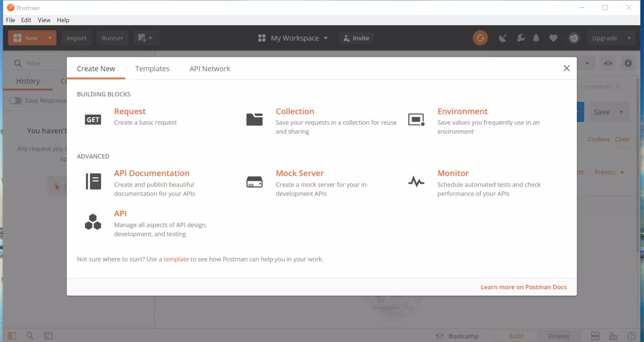Open the Runner

(112, 38)
